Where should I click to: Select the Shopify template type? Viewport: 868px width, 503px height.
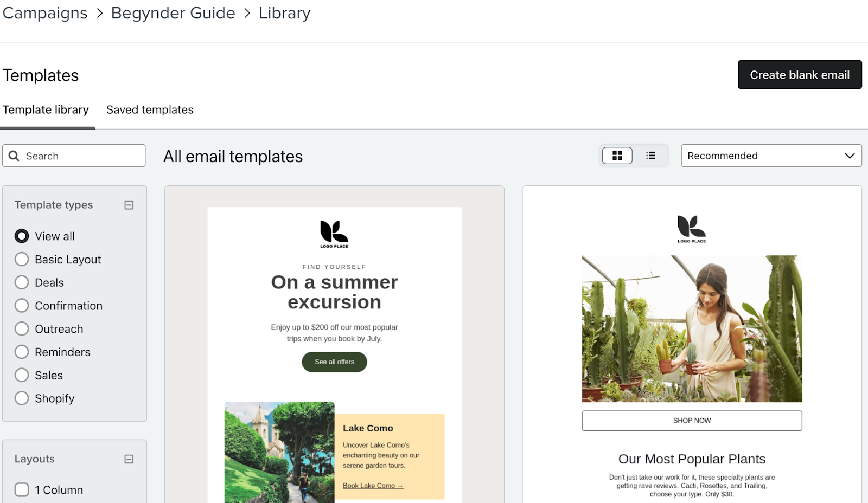(x=22, y=398)
